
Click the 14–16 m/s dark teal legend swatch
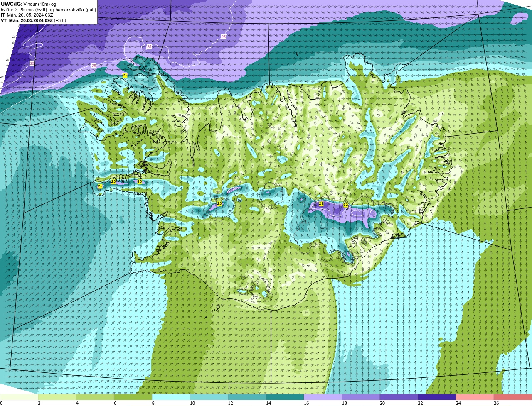click(285, 397)
